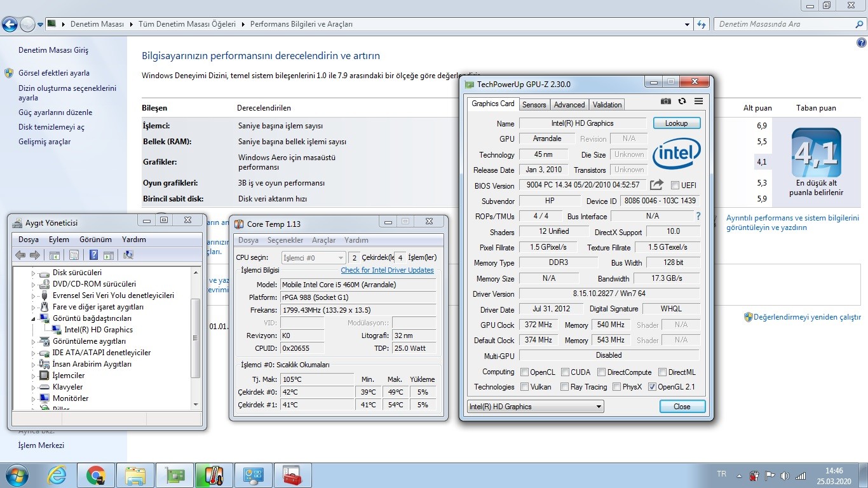Image resolution: width=868 pixels, height=488 pixels.
Task: Take GPU-Z screenshot with camera icon
Action: tap(665, 101)
